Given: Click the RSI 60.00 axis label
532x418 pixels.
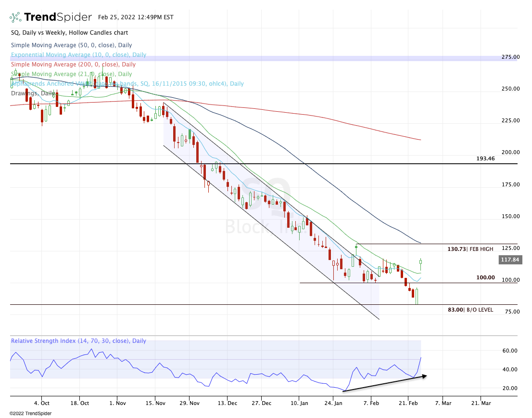Looking at the screenshot, I should click(x=510, y=351).
